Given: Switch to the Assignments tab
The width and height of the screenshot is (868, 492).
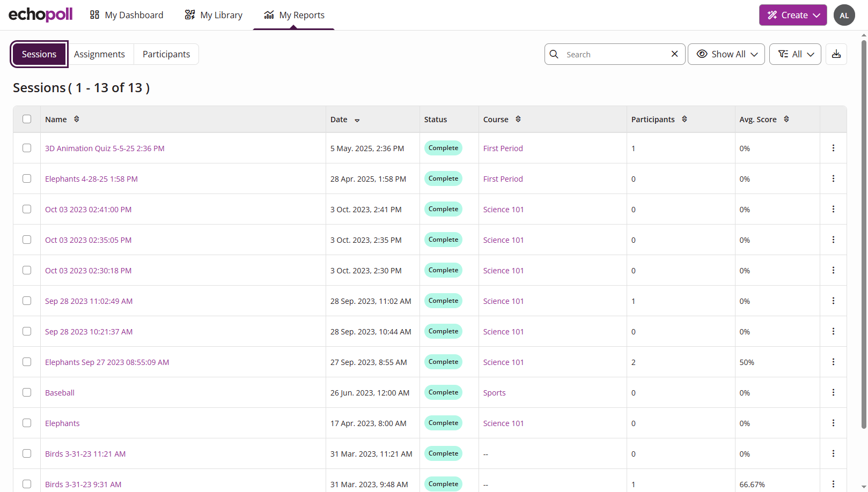Looking at the screenshot, I should 99,54.
